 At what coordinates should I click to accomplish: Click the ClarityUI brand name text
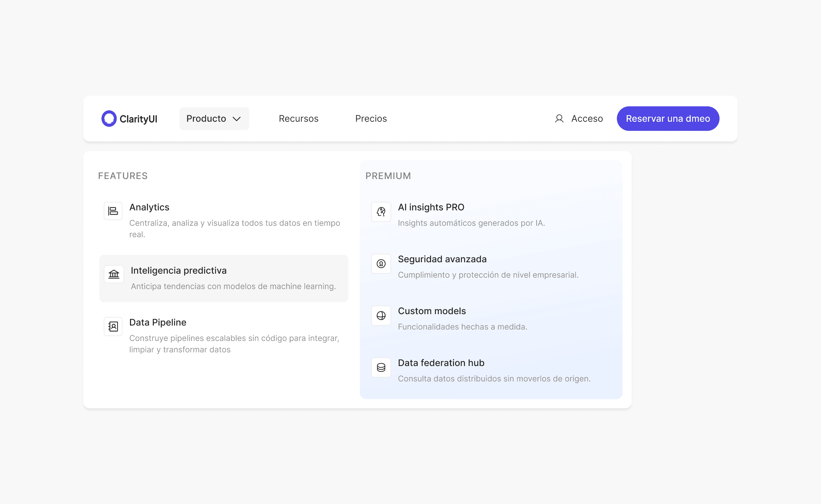click(x=138, y=119)
